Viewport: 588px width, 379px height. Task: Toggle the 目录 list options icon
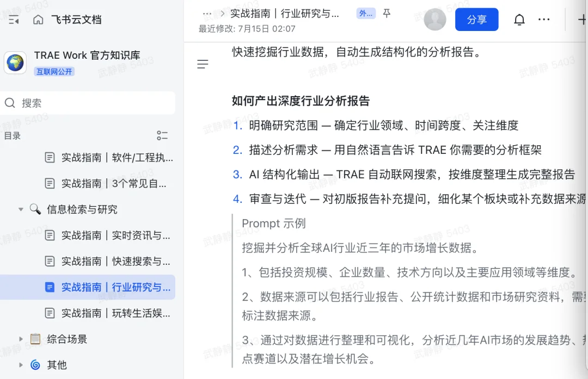coord(162,135)
